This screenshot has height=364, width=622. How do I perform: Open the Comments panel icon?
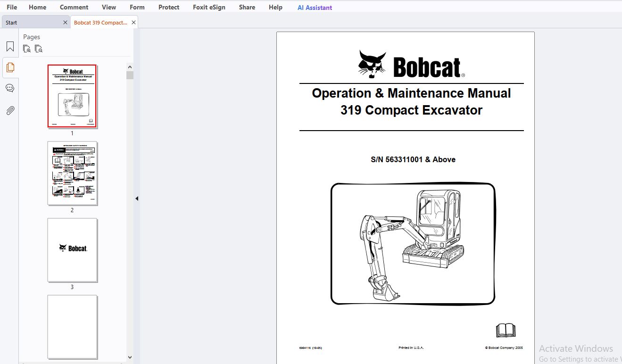tap(10, 88)
